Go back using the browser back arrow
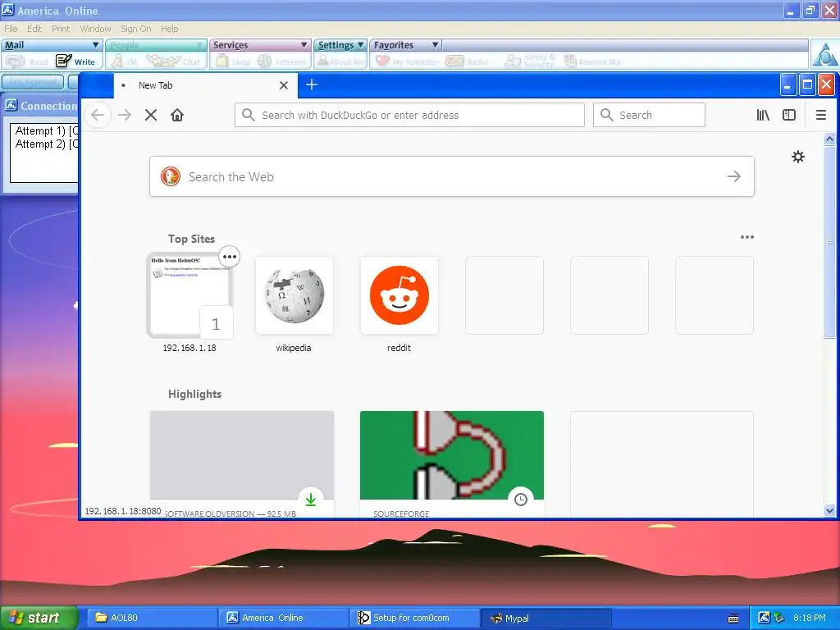The height and width of the screenshot is (630, 840). click(x=98, y=115)
